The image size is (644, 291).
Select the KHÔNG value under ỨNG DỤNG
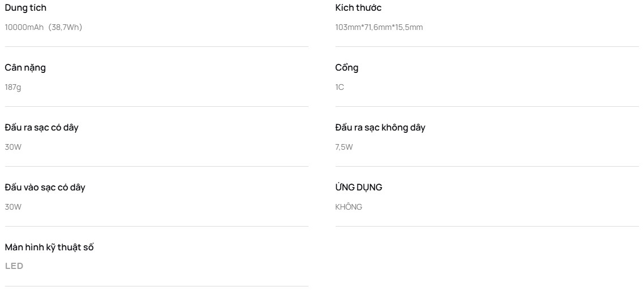coord(349,207)
